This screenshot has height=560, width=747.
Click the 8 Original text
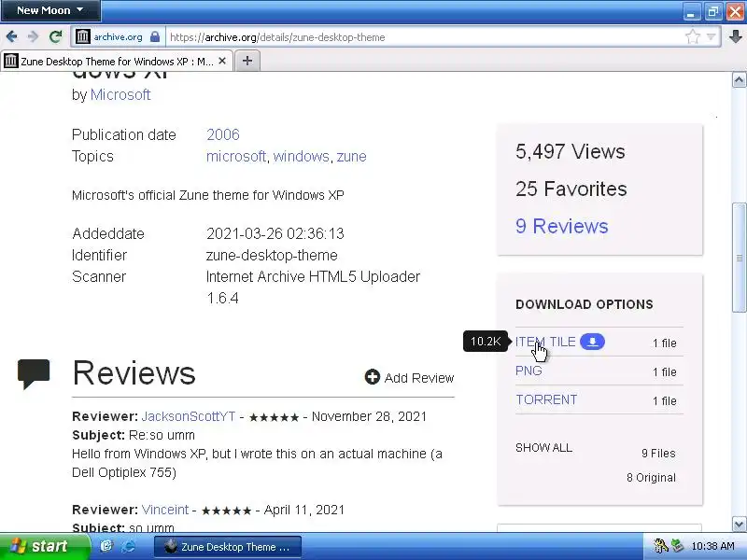(x=651, y=478)
